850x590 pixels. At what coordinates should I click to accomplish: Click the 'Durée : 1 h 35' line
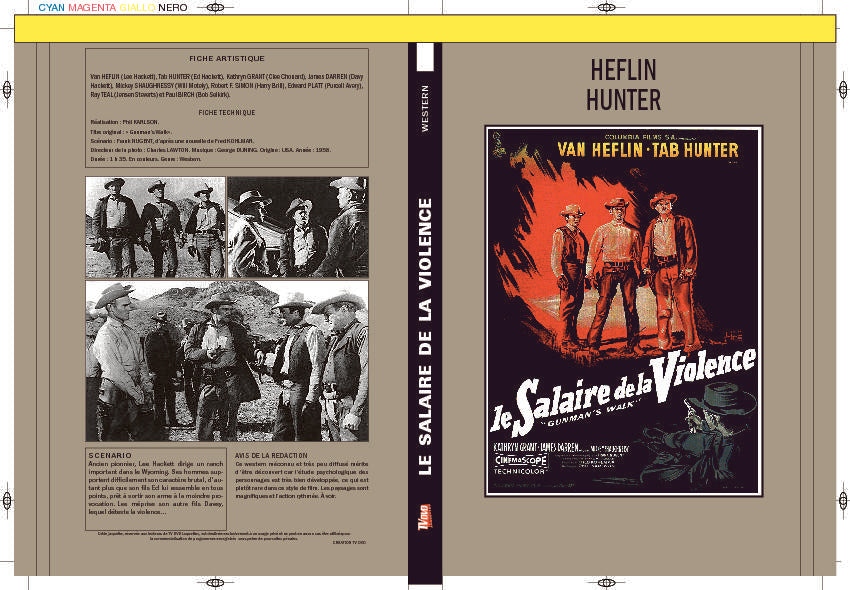point(146,159)
